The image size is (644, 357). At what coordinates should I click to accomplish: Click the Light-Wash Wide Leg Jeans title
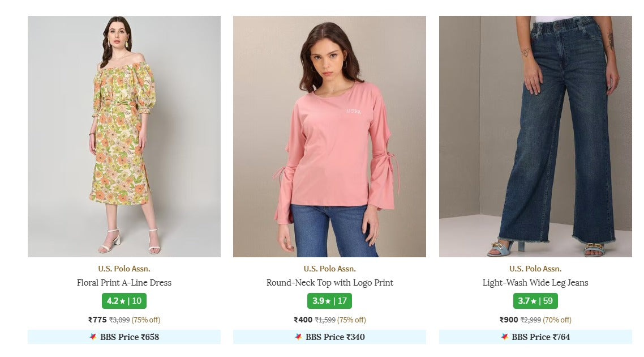pyautogui.click(x=535, y=283)
